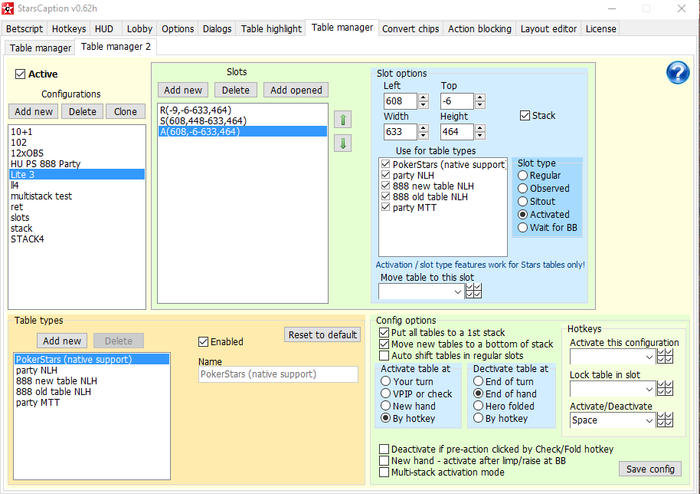Click hotkey icon beside Activate/Deactivate dropdown

663,421
